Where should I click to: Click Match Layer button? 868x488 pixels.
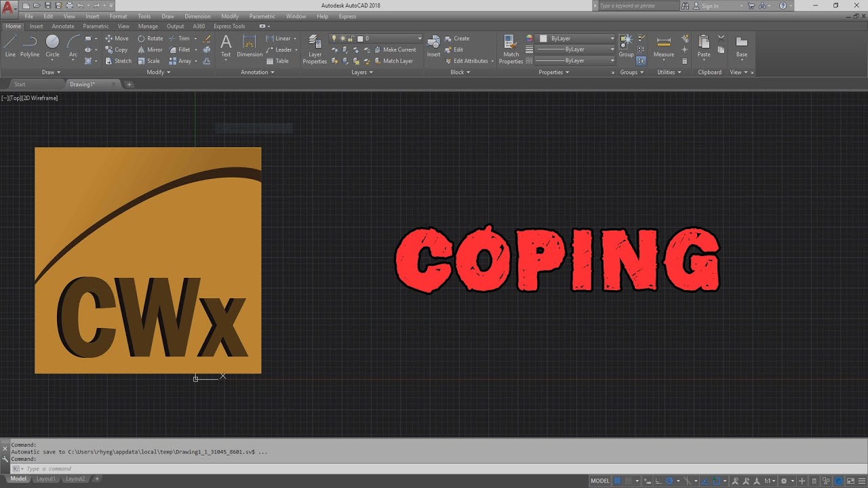click(x=393, y=61)
